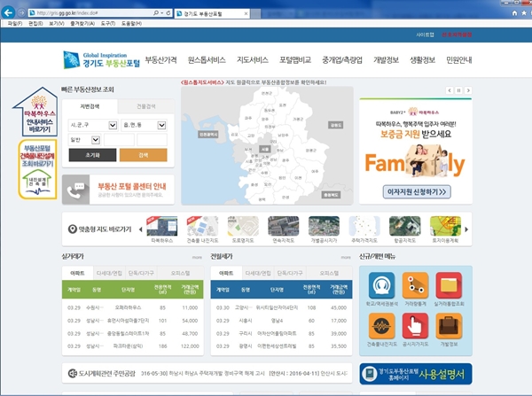The image size is (532, 396).
Task: Expand the 시.군.구 dropdown
Action: (113, 125)
